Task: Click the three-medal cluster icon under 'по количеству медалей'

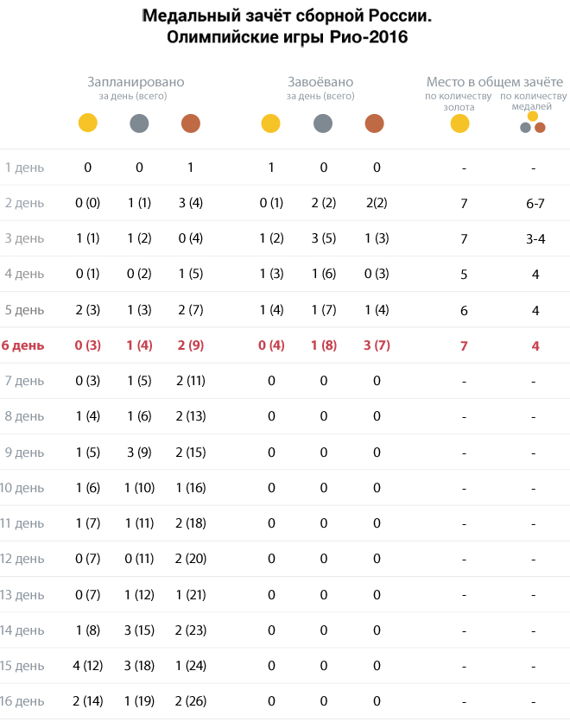Action: [533, 123]
